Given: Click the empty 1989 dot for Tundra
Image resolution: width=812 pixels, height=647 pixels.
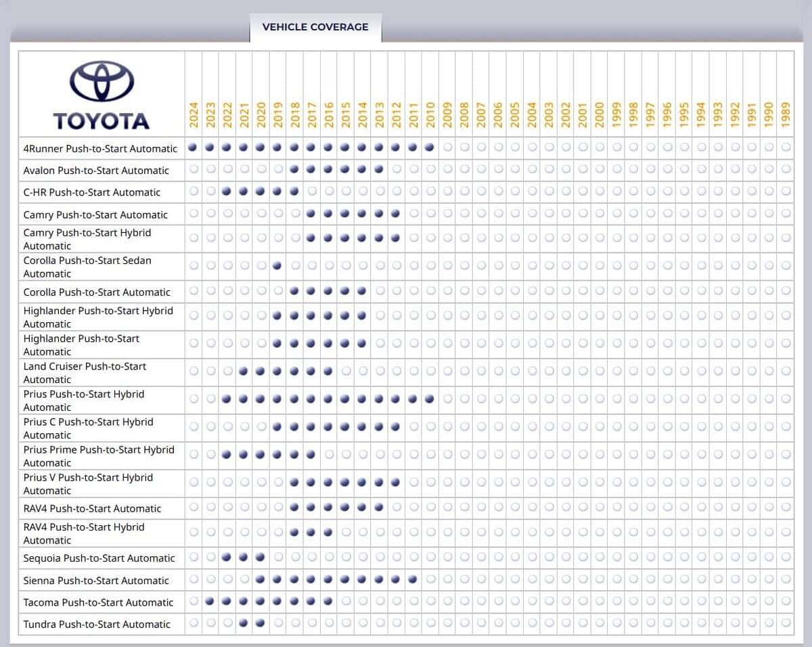Looking at the screenshot, I should click(785, 623).
